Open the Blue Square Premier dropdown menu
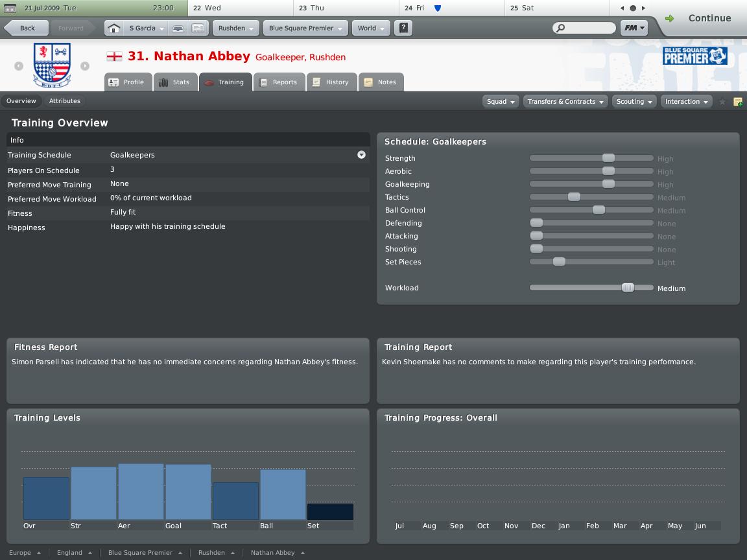 [x=305, y=29]
